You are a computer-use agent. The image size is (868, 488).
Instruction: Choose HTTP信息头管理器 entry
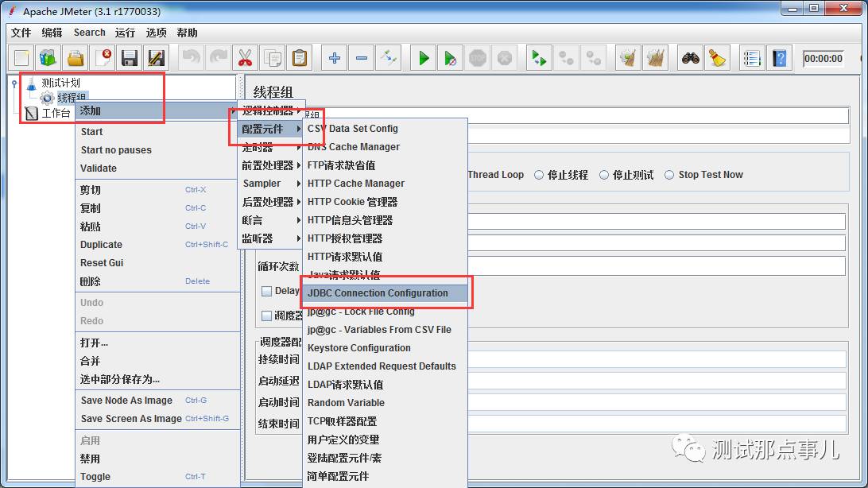click(x=386, y=220)
